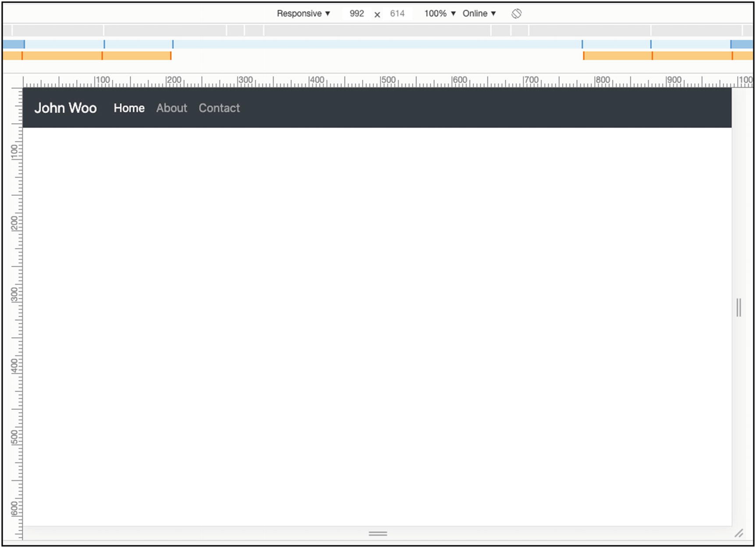The image size is (756, 548).
Task: Click the bottom-right corner resize grip
Action: [739, 533]
